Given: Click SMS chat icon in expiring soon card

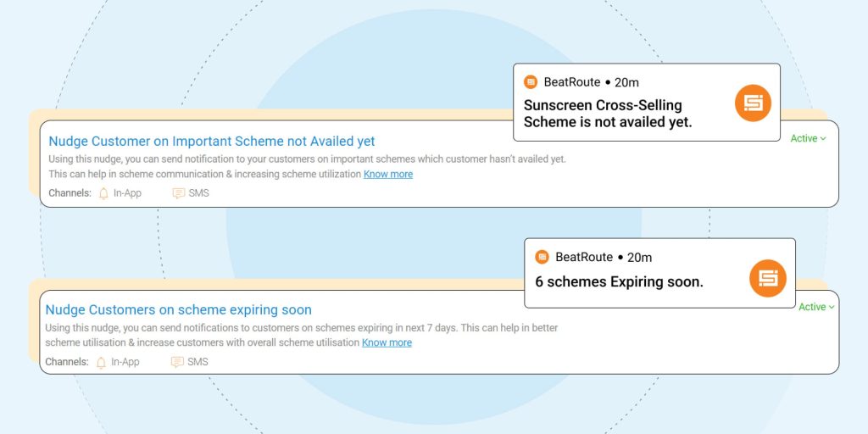Looking at the screenshot, I should [177, 362].
